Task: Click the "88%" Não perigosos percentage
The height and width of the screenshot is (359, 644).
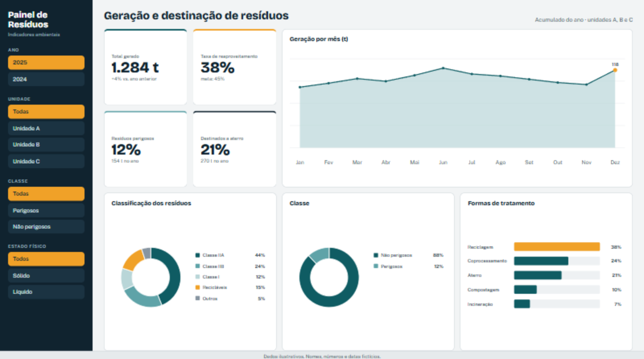Action: tap(438, 255)
